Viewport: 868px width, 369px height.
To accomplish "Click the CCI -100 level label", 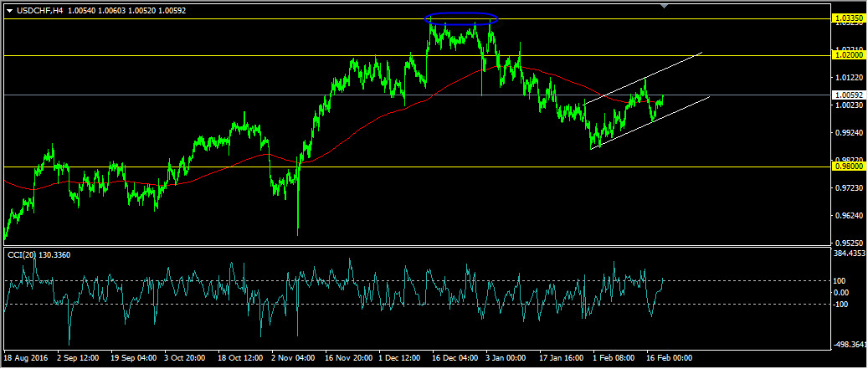I will tap(840, 304).
